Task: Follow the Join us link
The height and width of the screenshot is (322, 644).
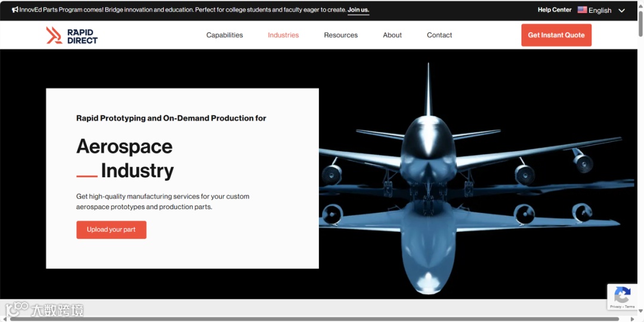Action: [358, 10]
